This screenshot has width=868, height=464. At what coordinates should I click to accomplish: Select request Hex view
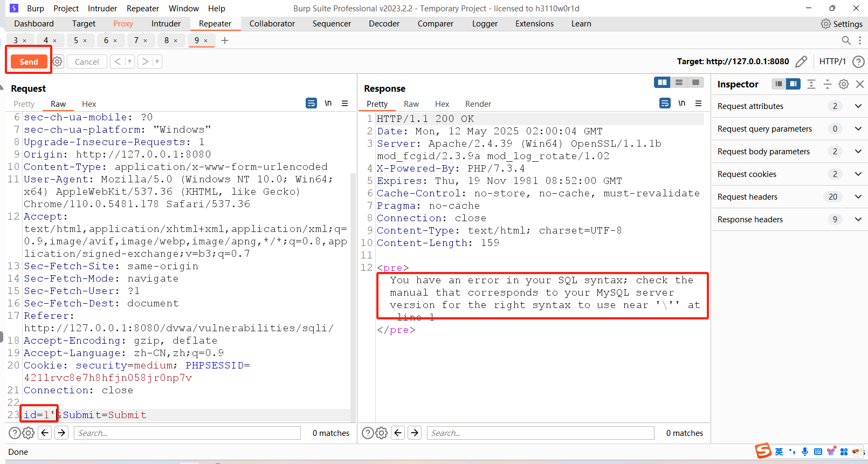(89, 104)
